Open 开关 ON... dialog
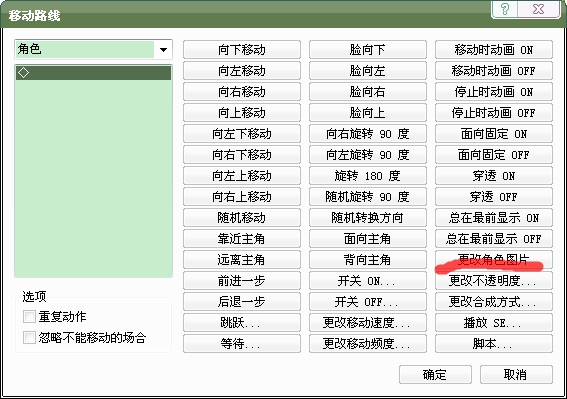 click(368, 280)
